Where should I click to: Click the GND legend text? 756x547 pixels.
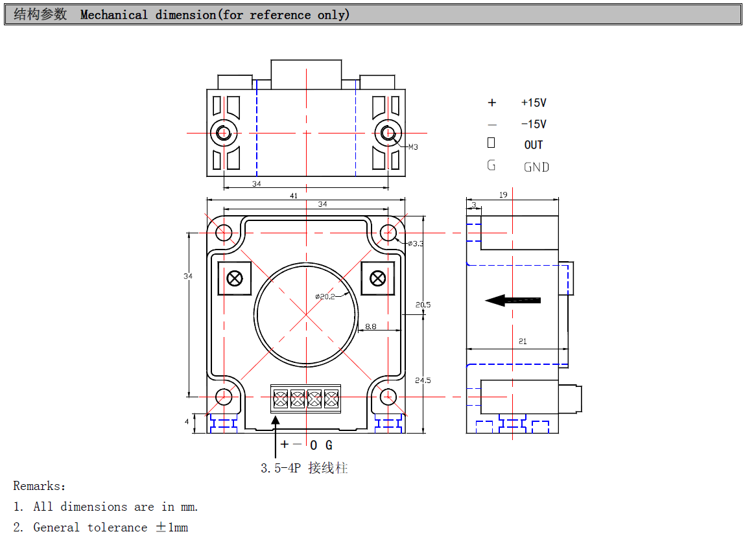pyautogui.click(x=536, y=167)
